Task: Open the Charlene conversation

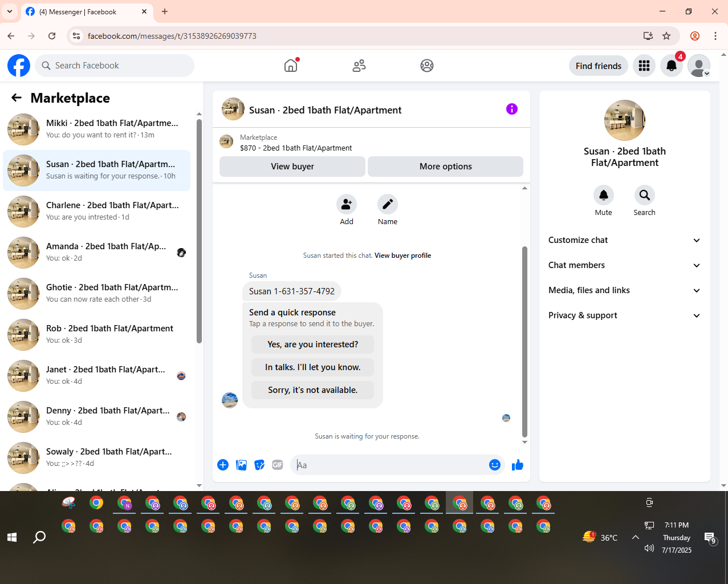Action: tap(97, 212)
